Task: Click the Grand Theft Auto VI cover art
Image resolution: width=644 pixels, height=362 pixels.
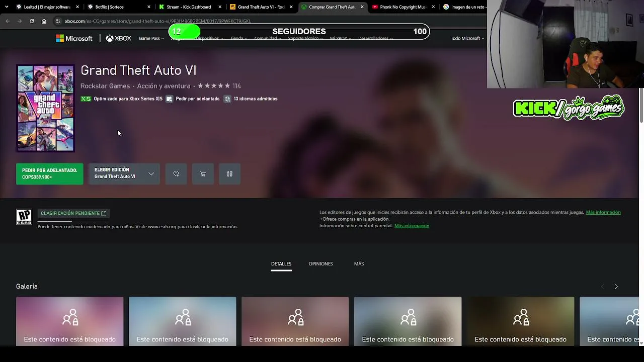Action: (45, 108)
